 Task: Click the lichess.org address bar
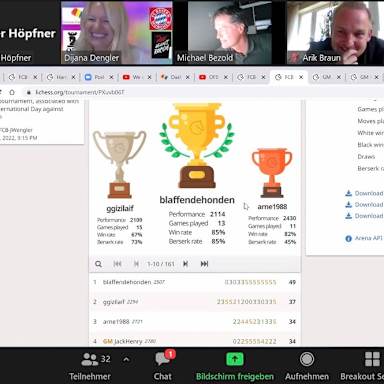[x=200, y=92]
